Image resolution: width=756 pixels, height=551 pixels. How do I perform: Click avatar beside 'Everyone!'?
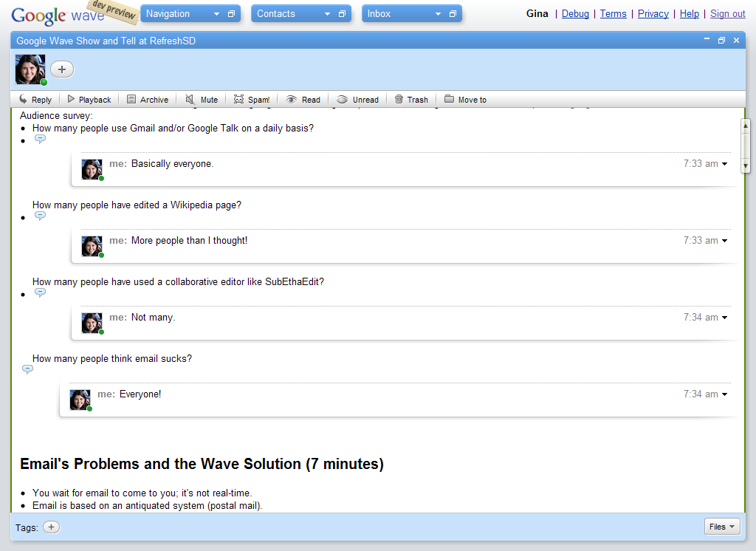point(80,400)
